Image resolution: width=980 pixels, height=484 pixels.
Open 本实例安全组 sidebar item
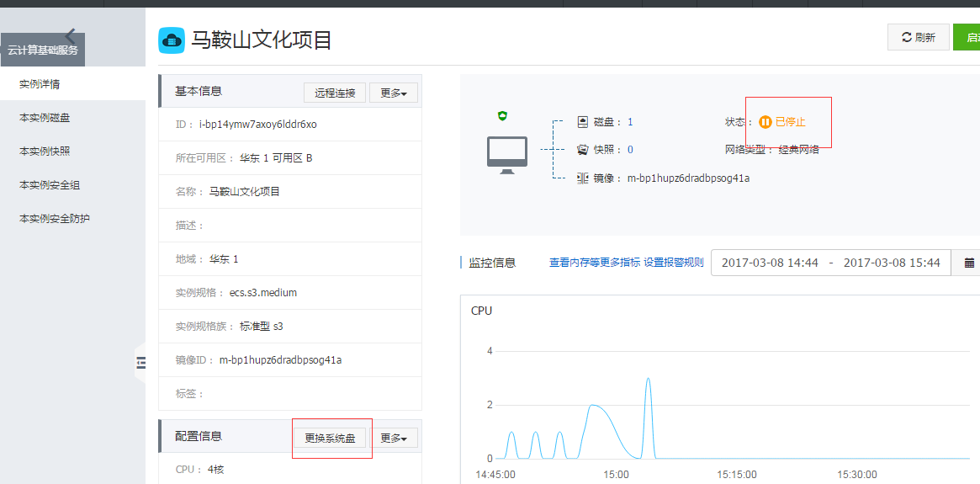point(72,185)
